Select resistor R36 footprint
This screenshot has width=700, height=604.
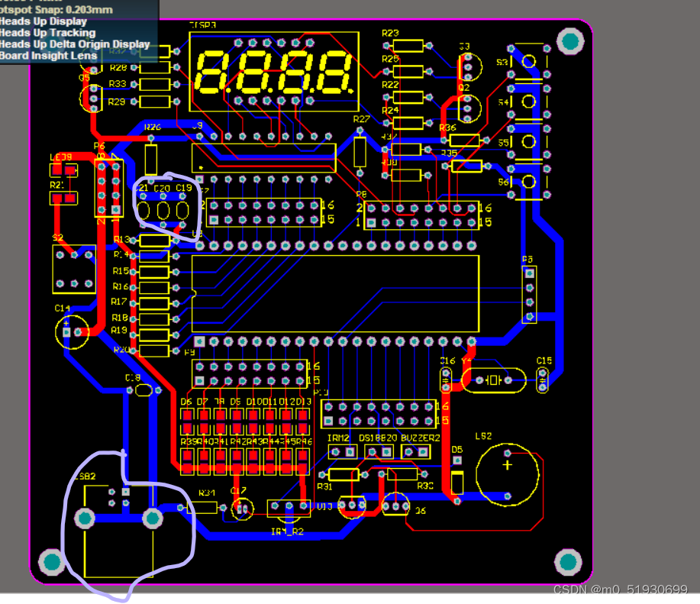pos(465,141)
